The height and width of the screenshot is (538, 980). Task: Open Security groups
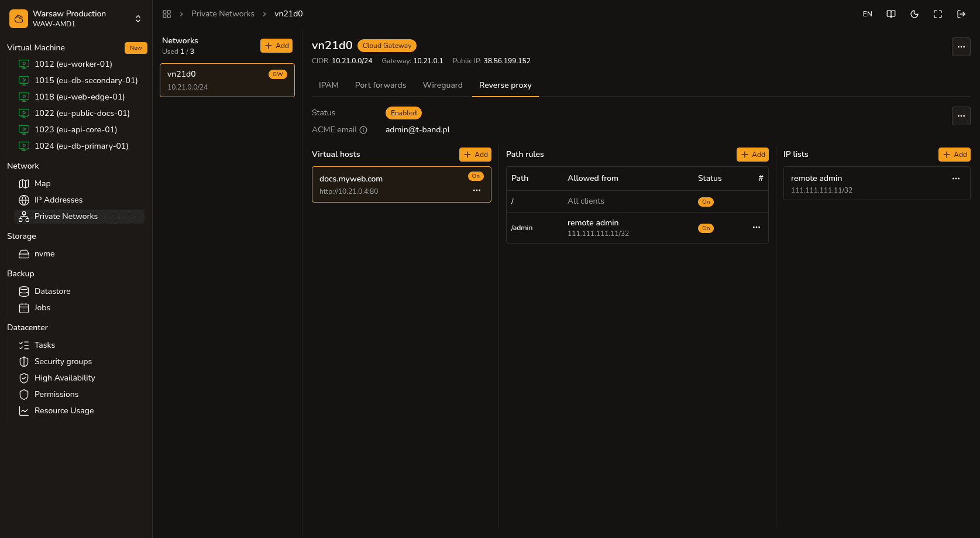click(79, 361)
